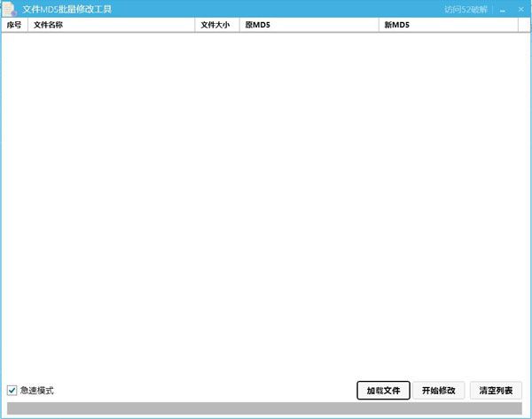Click the 原MD5 column header

(309, 26)
